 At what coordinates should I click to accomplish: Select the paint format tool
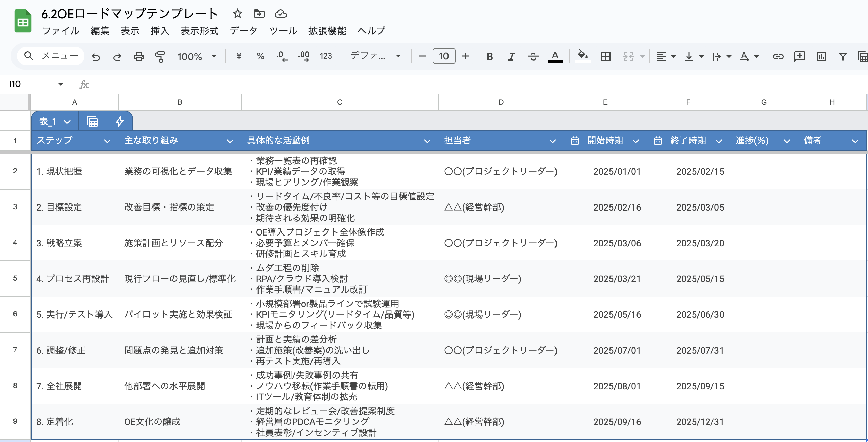pos(159,56)
